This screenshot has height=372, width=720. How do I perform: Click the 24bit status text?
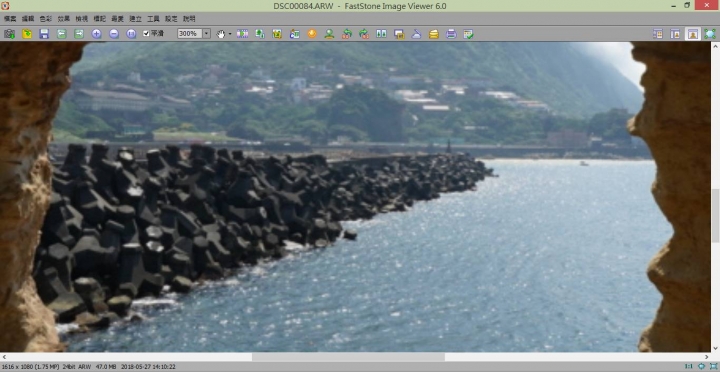click(69, 367)
